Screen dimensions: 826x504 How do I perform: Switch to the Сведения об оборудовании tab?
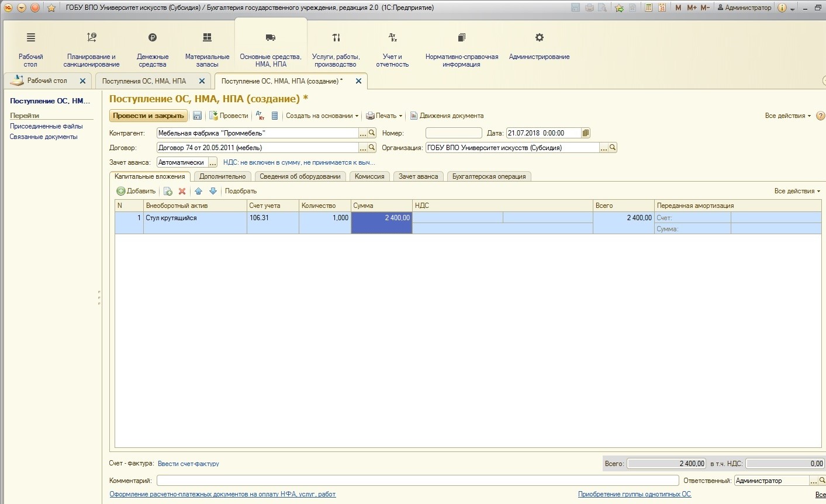(300, 176)
